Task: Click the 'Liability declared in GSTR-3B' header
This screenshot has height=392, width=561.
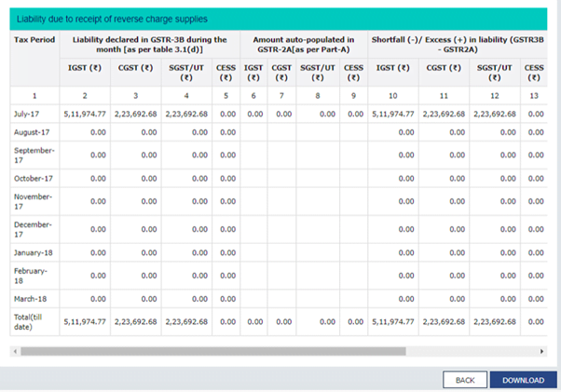Action: tap(149, 45)
